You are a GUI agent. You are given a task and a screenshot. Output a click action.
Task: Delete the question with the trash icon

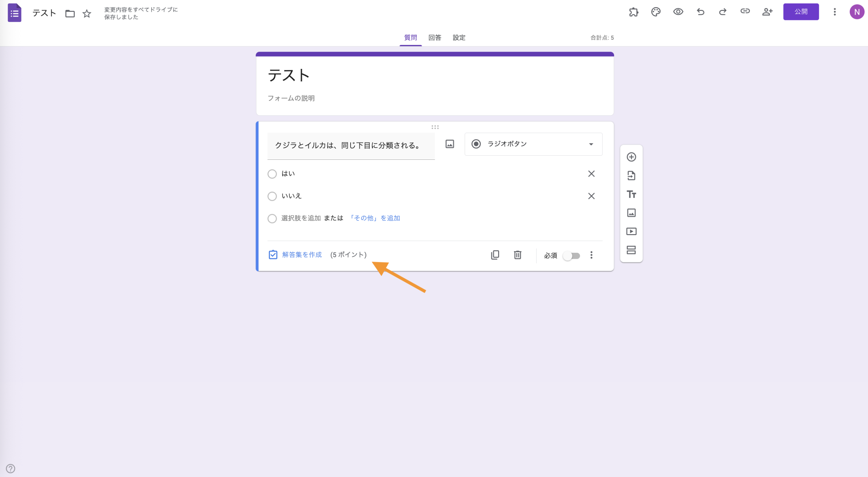tap(517, 255)
